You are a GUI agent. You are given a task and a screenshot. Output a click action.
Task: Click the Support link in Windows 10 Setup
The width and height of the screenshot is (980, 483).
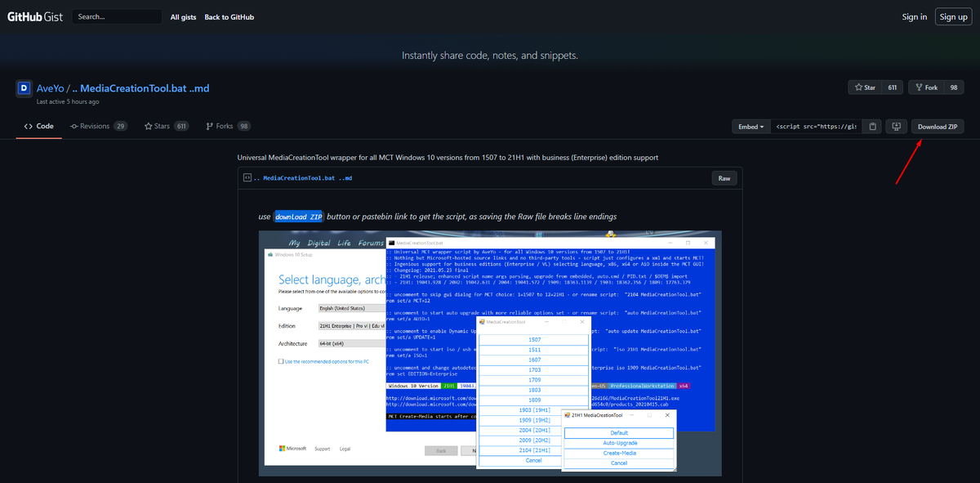(323, 449)
